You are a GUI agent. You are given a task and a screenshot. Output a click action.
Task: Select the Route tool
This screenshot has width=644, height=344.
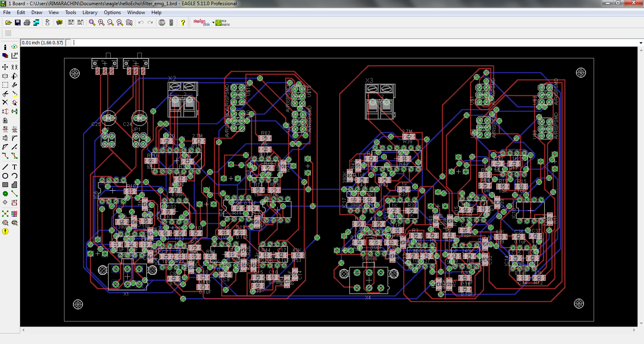click(5, 156)
